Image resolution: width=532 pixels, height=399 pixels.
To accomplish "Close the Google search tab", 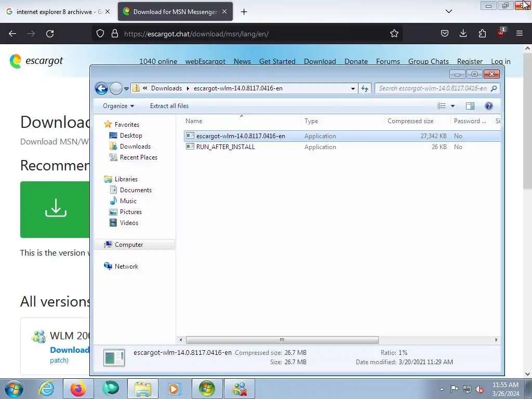I will point(107,11).
